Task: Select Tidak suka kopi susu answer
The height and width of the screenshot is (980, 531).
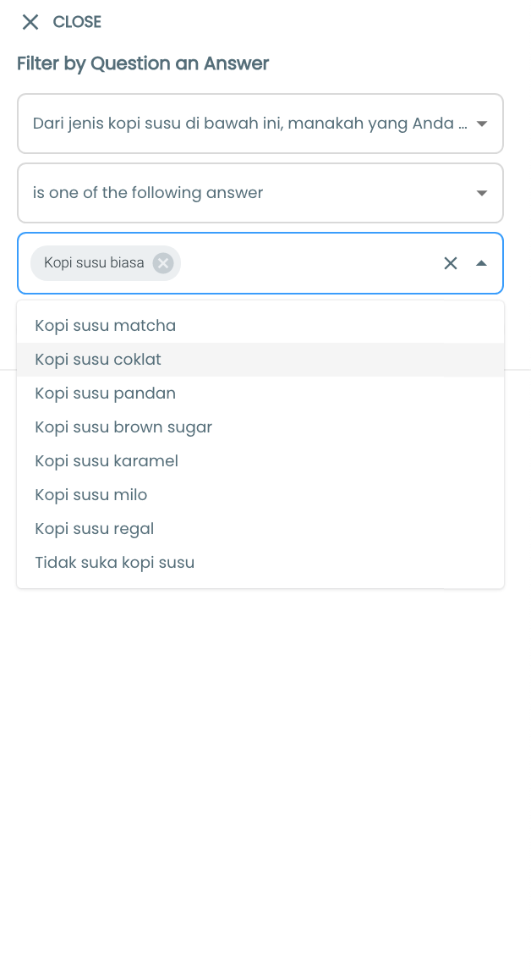Action: [x=260, y=562]
